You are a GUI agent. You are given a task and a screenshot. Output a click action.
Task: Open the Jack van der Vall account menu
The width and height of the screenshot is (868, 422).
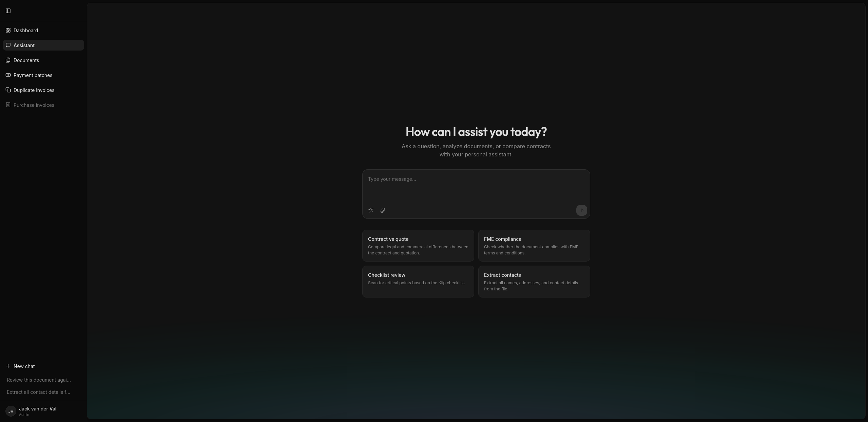coord(43,411)
